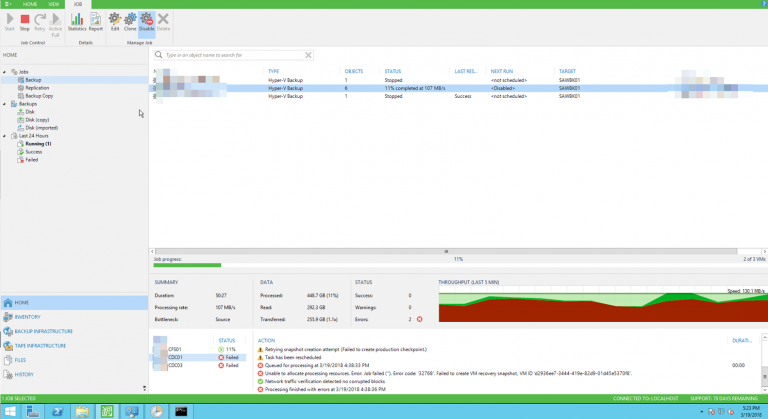Stop the running backup job

(x=24, y=23)
